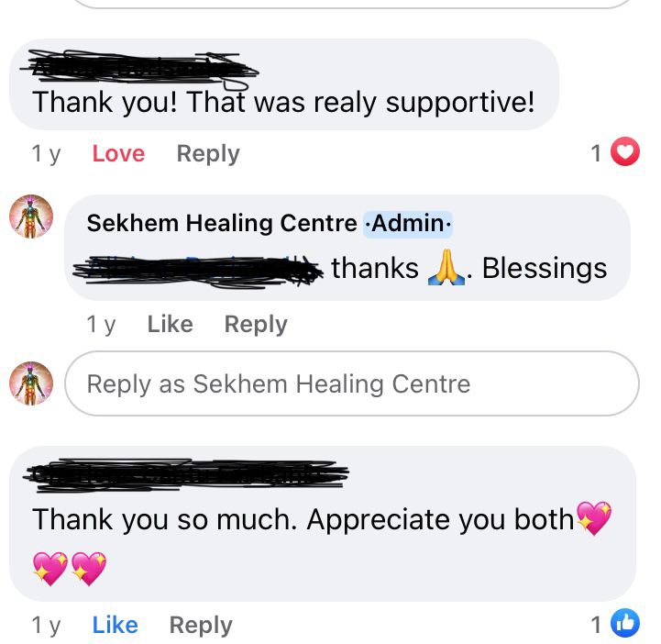The image size is (661, 644).
Task: Reply to the admin 'thanks. Blessings' comment
Action: tap(256, 325)
